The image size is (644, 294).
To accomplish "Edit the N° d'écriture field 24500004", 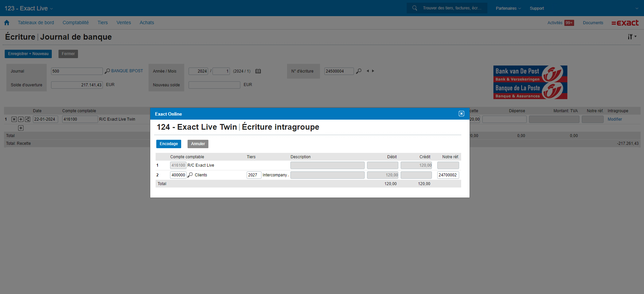I will [339, 71].
